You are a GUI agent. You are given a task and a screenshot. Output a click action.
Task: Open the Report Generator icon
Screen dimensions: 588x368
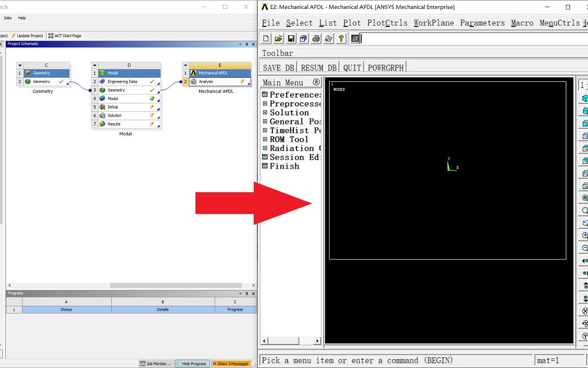point(329,38)
